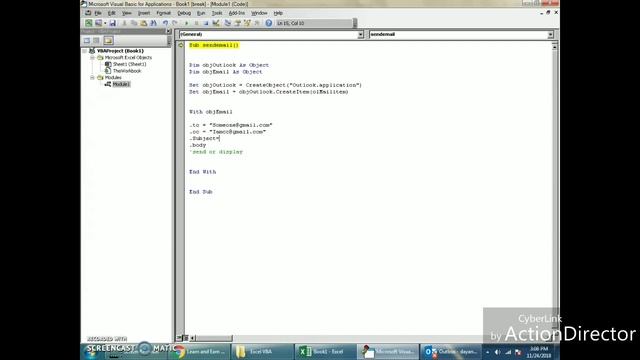This screenshot has width=640, height=360.
Task: Click the blue Help question mark icon
Action: tap(269, 23)
